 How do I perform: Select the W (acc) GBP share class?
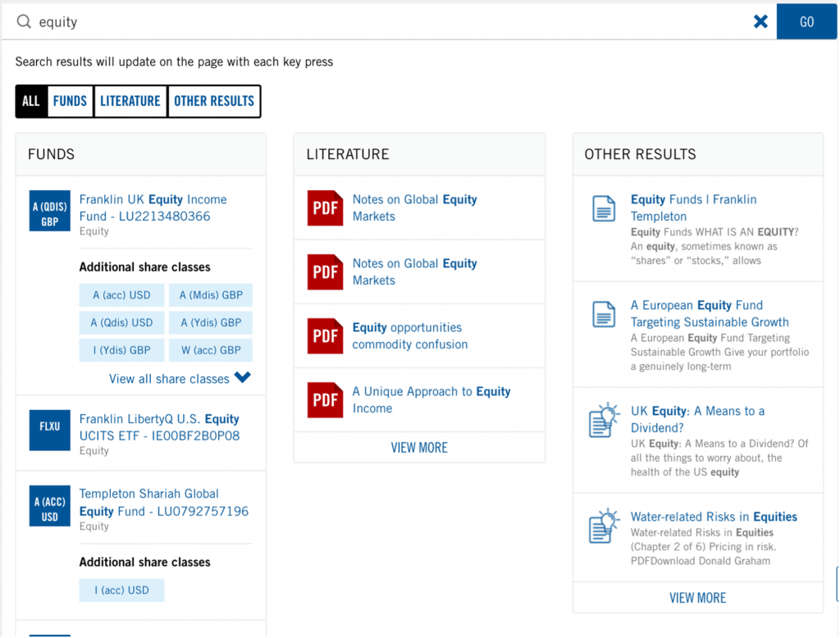point(211,349)
